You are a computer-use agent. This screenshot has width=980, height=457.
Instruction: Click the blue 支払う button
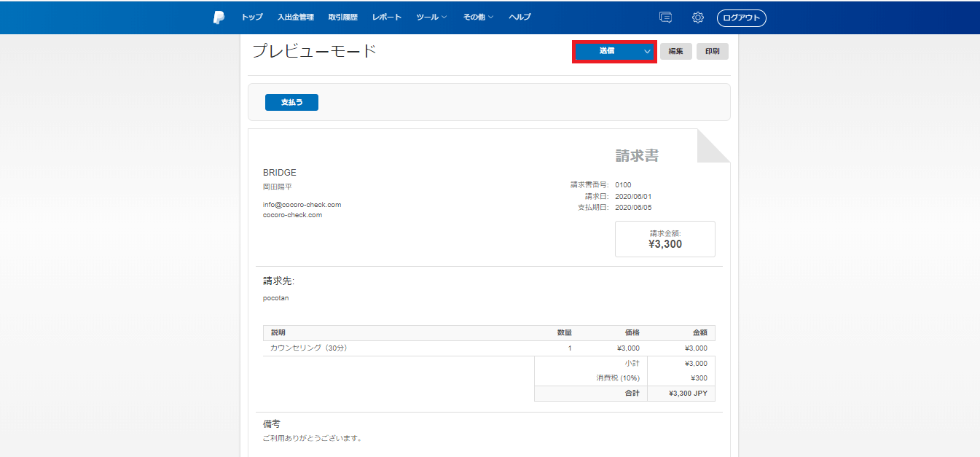point(291,103)
